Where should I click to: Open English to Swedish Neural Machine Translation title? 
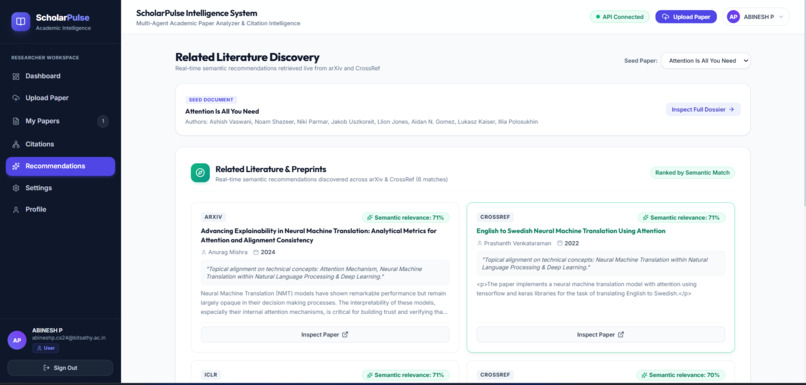pyautogui.click(x=571, y=231)
